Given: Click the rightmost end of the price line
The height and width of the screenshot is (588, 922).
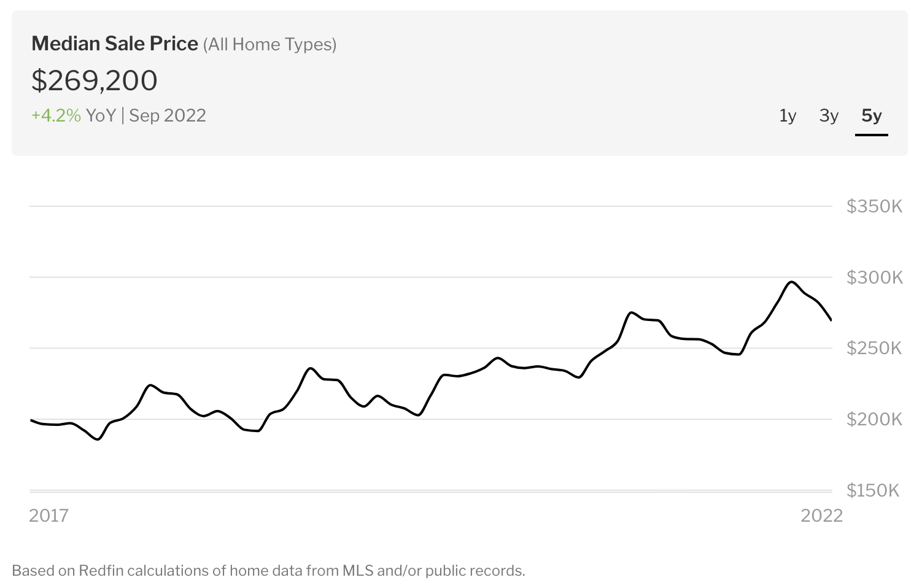Looking at the screenshot, I should click(x=831, y=319).
